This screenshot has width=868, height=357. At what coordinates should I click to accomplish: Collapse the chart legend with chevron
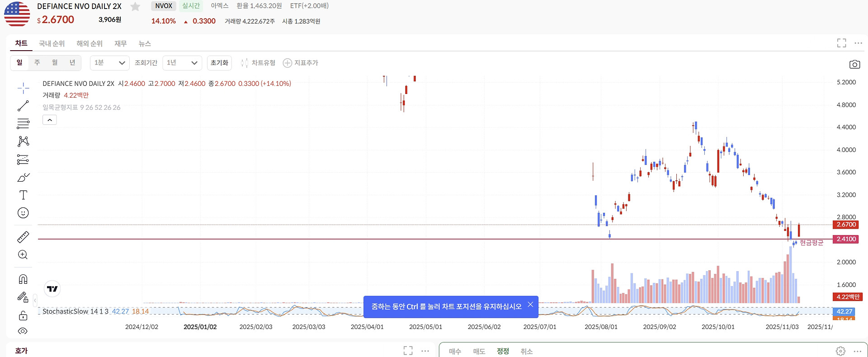coord(50,120)
